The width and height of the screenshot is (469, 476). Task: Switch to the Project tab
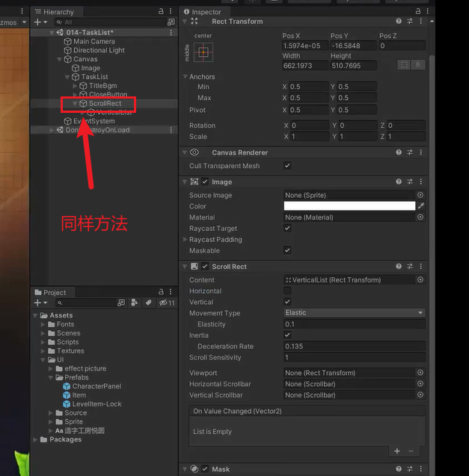click(54, 292)
